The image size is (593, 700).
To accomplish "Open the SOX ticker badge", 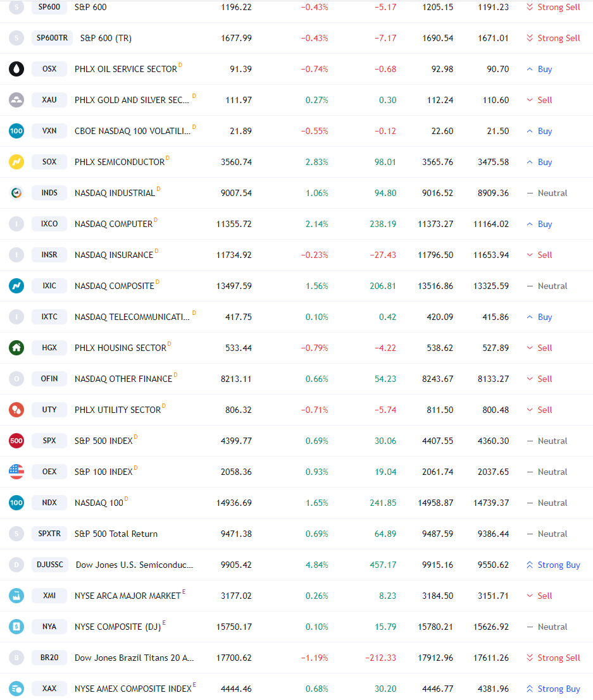I will pyautogui.click(x=49, y=162).
